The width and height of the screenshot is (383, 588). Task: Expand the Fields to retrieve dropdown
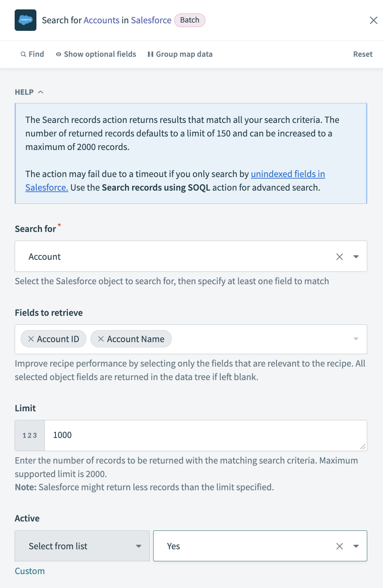(356, 339)
